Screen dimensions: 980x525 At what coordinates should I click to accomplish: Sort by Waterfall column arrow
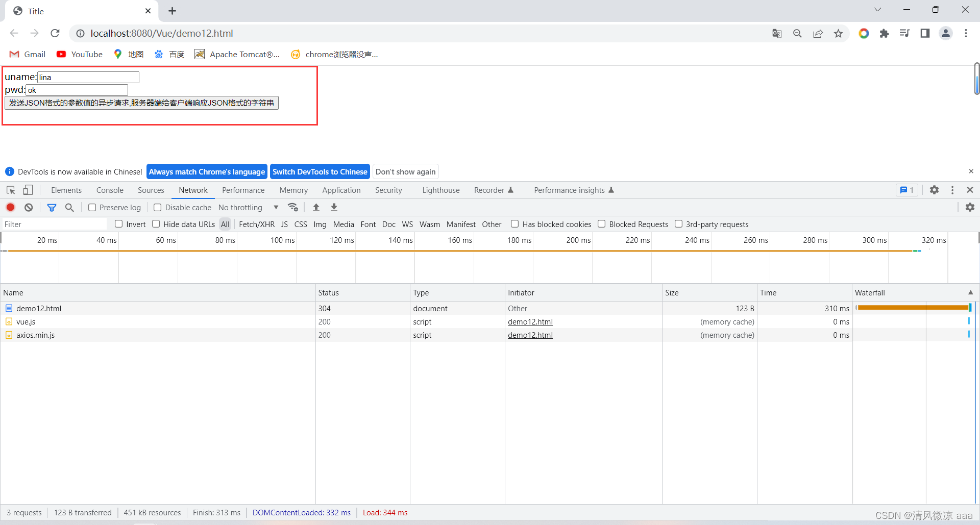coord(970,292)
